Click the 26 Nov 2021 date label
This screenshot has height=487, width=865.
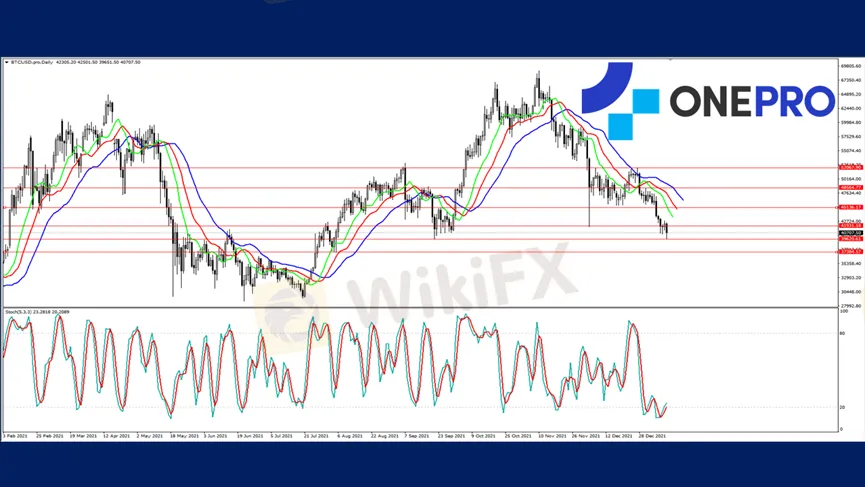(x=586, y=436)
